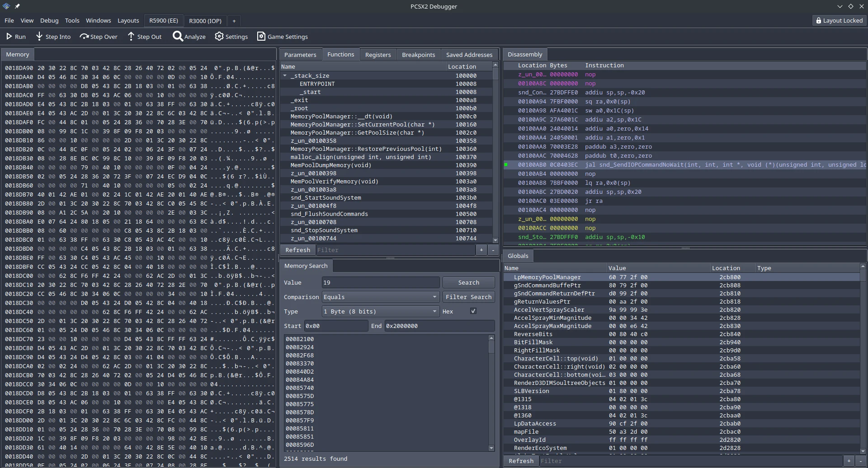Open the Type dropdown showing 1 Byte

click(x=380, y=311)
